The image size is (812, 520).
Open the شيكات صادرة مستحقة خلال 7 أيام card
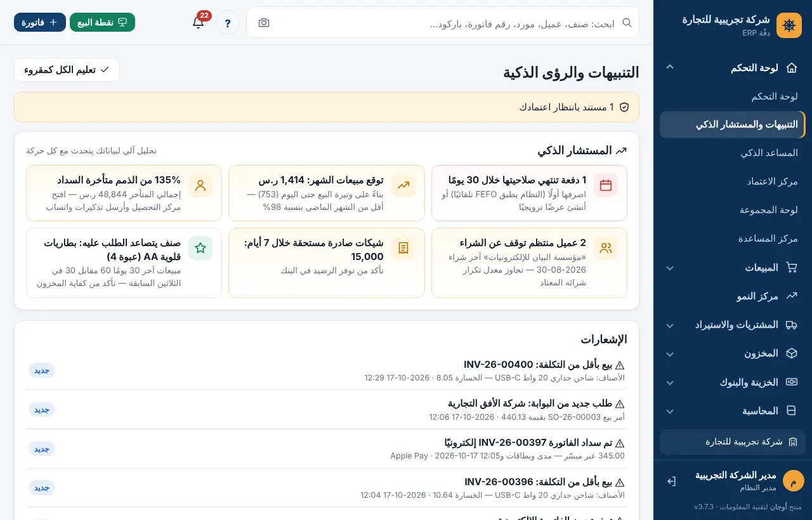(x=327, y=263)
